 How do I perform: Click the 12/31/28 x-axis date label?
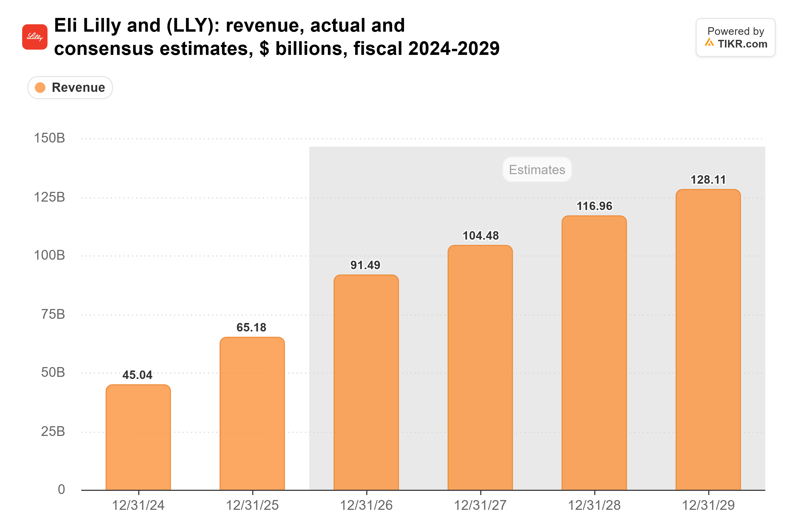pyautogui.click(x=594, y=505)
